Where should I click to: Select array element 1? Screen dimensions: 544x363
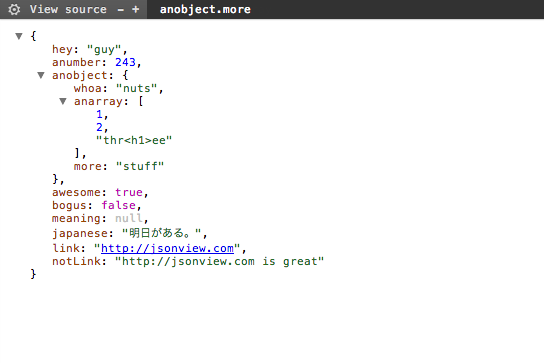[99, 114]
